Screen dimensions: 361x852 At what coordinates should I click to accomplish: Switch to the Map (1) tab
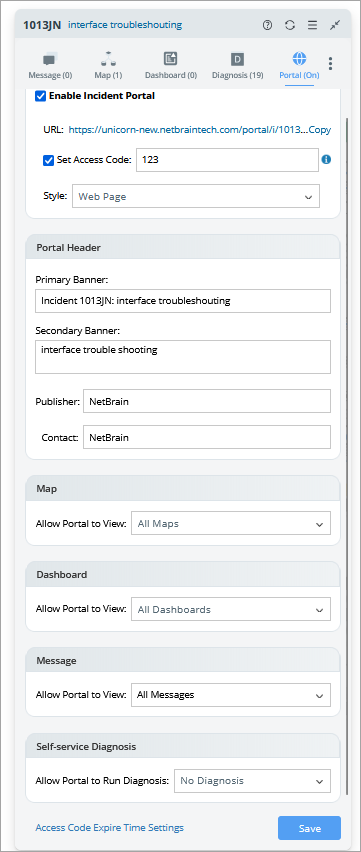coord(108,66)
